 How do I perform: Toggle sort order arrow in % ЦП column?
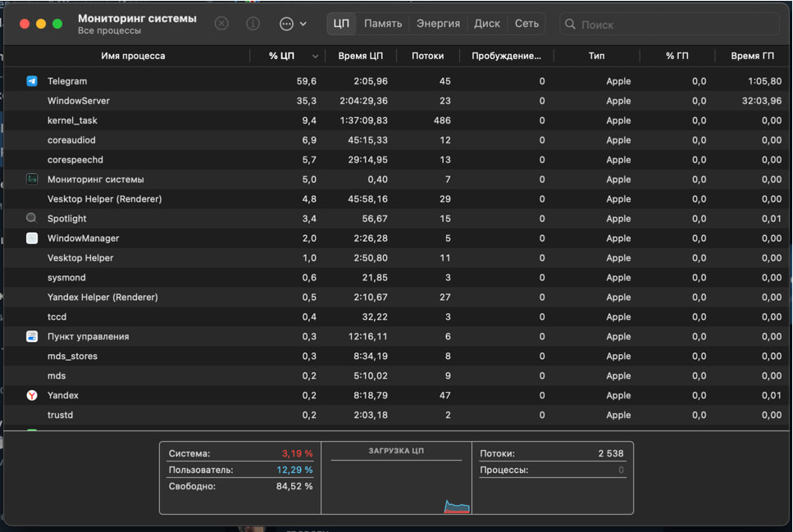tap(315, 56)
